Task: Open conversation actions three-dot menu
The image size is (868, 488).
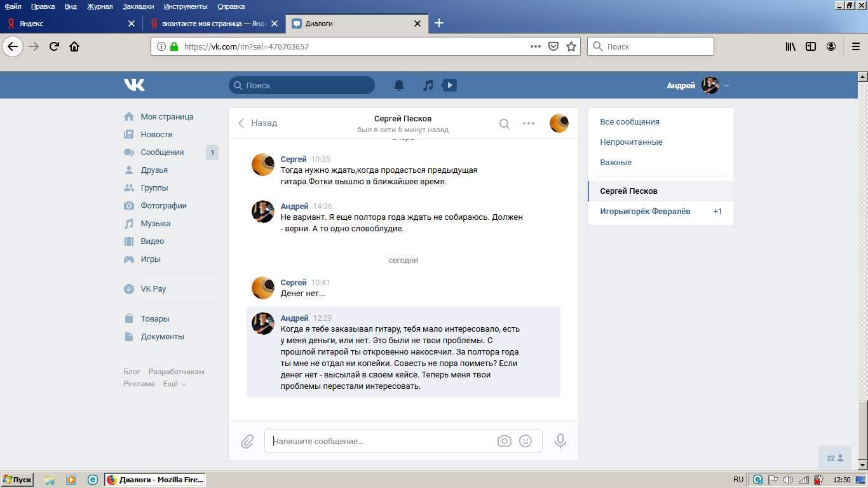Action: pos(529,123)
